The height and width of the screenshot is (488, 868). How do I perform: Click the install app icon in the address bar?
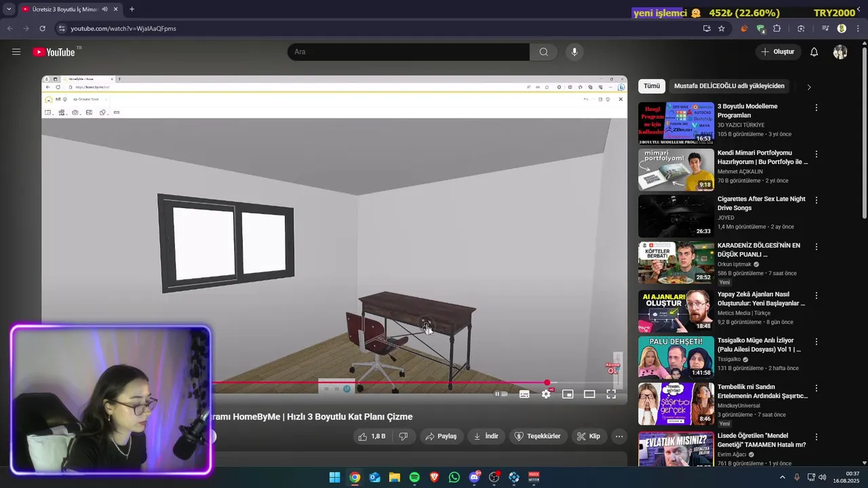[x=707, y=28]
